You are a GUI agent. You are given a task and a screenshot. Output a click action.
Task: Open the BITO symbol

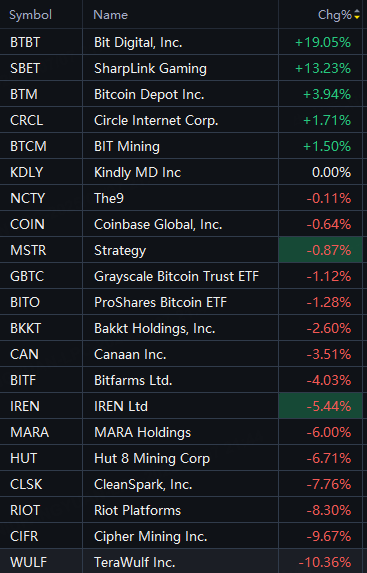pyautogui.click(x=25, y=302)
